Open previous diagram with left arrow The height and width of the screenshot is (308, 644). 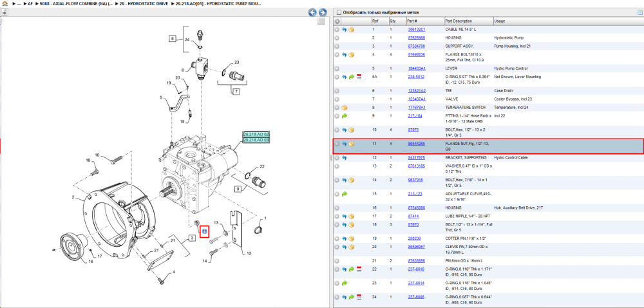312,13
